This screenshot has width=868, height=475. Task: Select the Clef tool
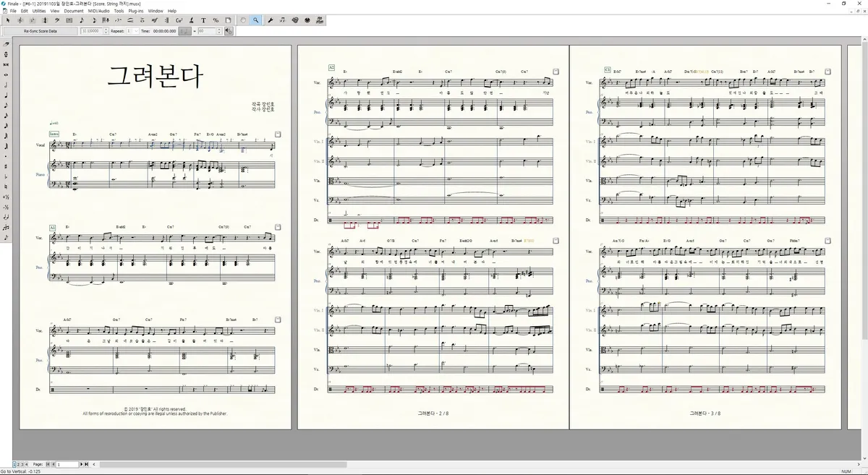click(x=57, y=20)
